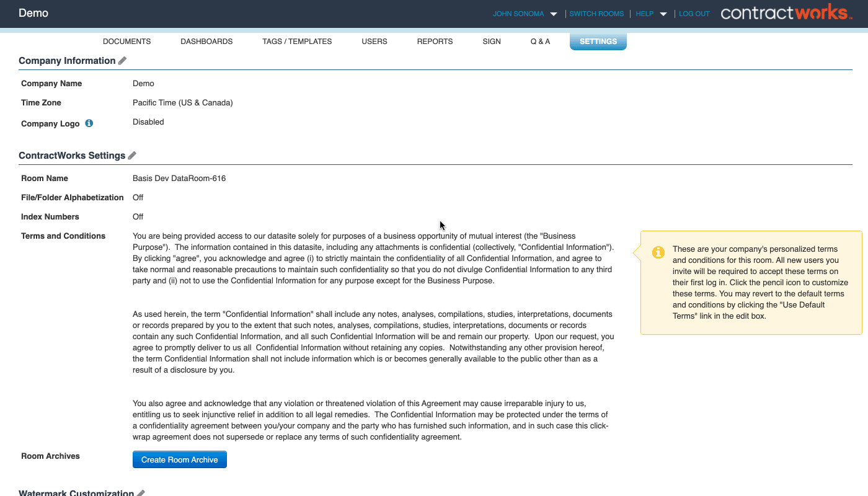The height and width of the screenshot is (496, 868).
Task: Show Company Logo info tooltip icon
Action: (89, 123)
